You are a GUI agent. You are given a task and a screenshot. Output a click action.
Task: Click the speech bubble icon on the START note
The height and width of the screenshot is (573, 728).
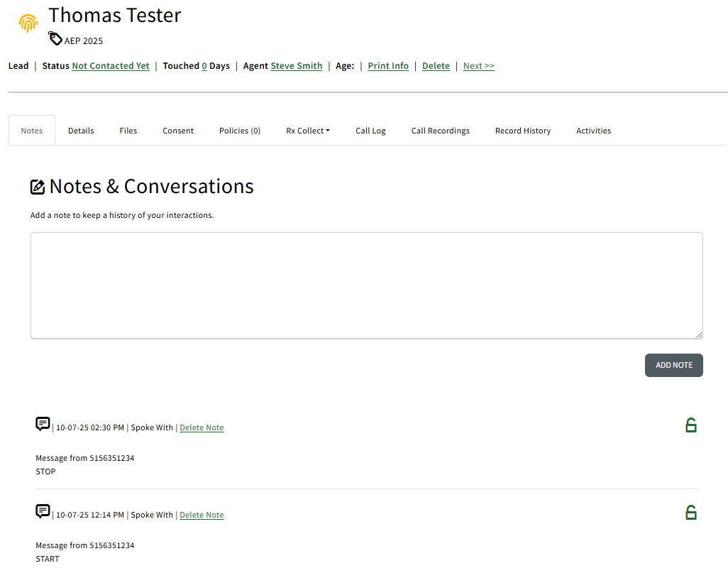43,511
